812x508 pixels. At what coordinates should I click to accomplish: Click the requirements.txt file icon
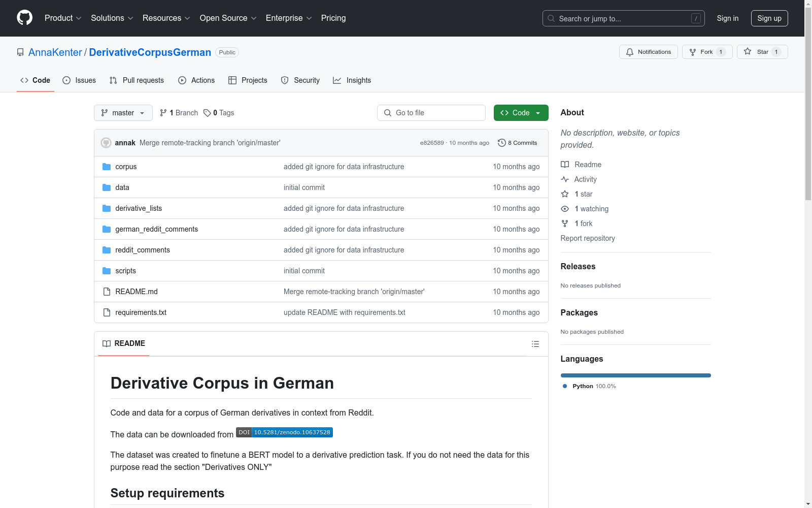pyautogui.click(x=107, y=312)
